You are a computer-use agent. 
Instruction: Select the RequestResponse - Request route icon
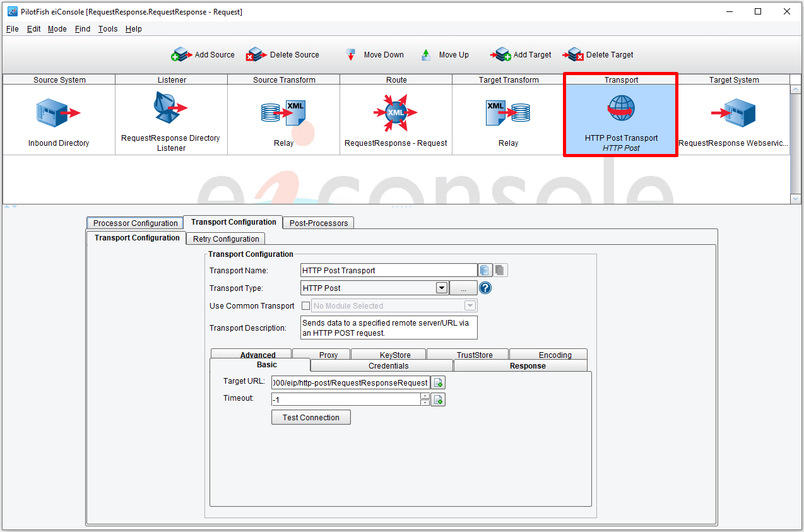click(396, 113)
